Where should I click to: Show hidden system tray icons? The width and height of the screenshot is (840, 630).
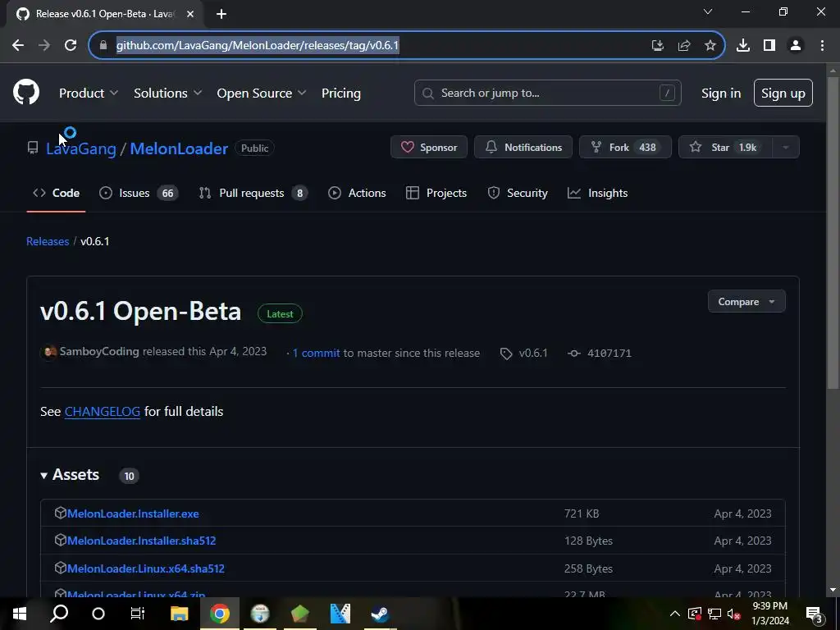tap(675, 614)
